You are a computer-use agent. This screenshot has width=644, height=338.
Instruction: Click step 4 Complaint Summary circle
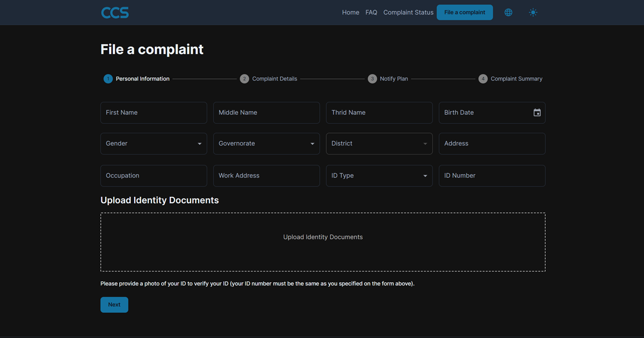click(483, 79)
